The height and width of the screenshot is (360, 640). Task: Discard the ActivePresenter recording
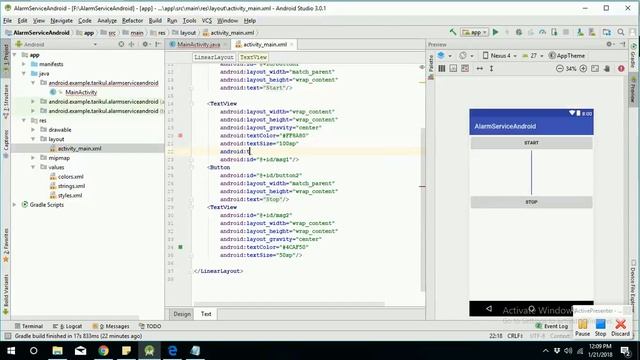620,328
